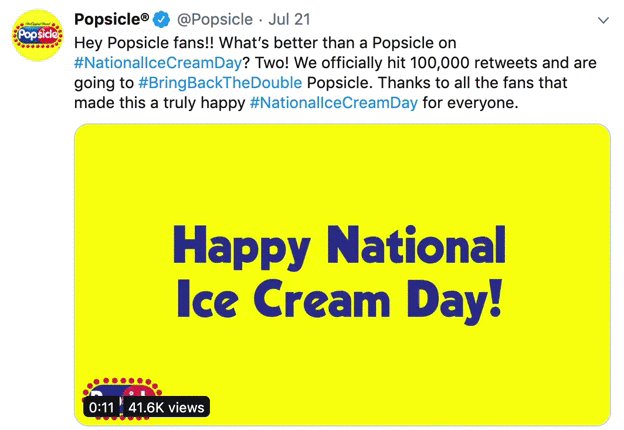
Task: Expand the tweet options chevron
Action: (603, 20)
